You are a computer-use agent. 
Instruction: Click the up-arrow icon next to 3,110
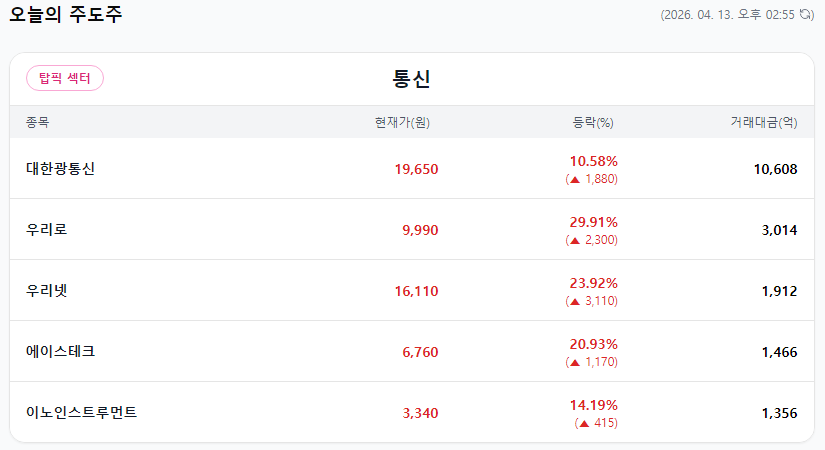pyautogui.click(x=575, y=302)
